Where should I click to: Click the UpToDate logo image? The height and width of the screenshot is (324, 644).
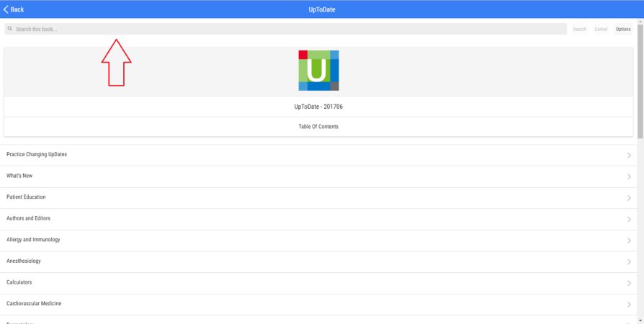318,71
